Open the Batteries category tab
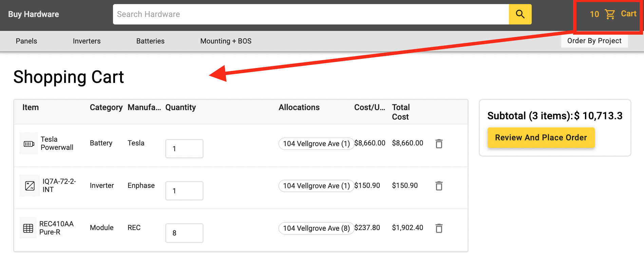 tap(150, 41)
